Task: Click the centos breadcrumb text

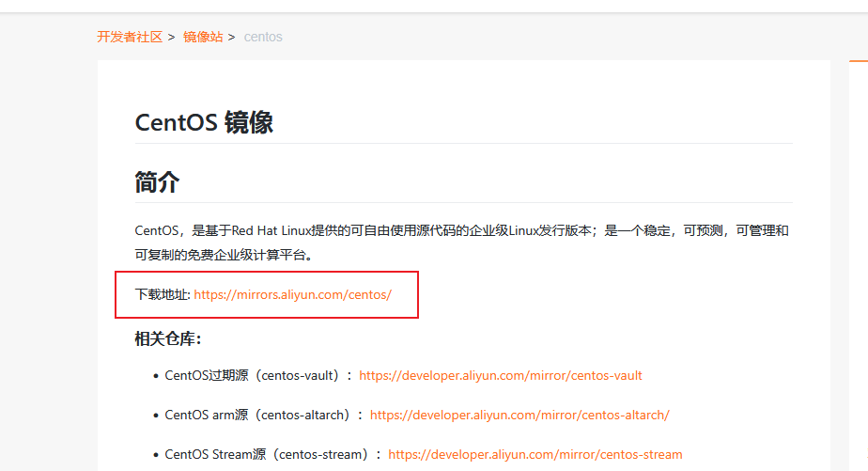Action: coord(263,37)
